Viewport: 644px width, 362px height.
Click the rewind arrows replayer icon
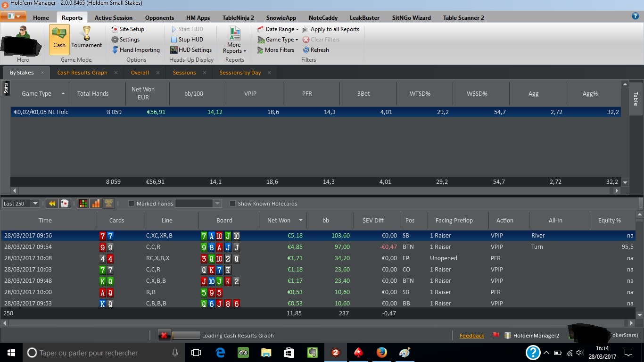pos(52,204)
